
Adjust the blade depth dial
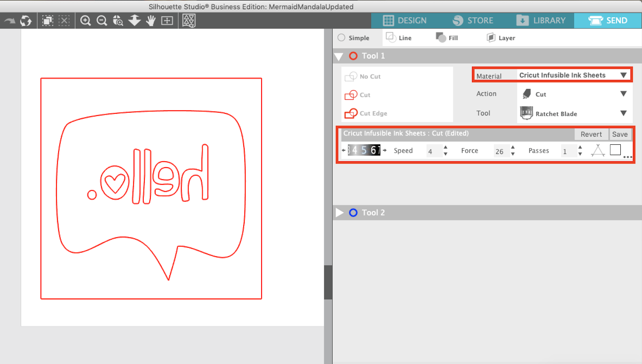364,150
